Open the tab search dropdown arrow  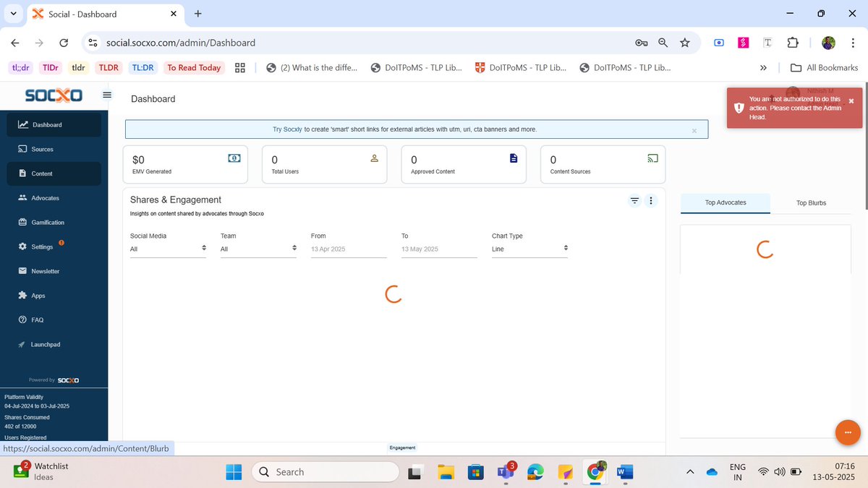click(14, 14)
